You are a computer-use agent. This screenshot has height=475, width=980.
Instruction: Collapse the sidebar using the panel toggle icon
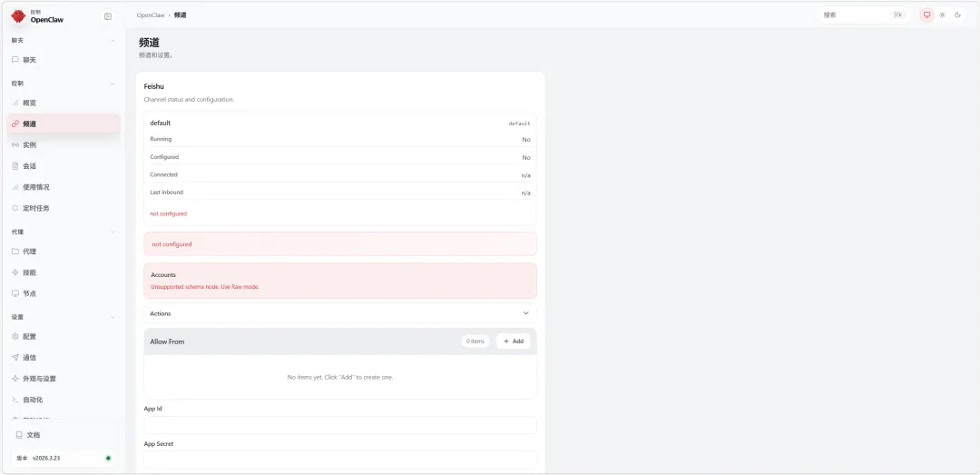(x=107, y=16)
